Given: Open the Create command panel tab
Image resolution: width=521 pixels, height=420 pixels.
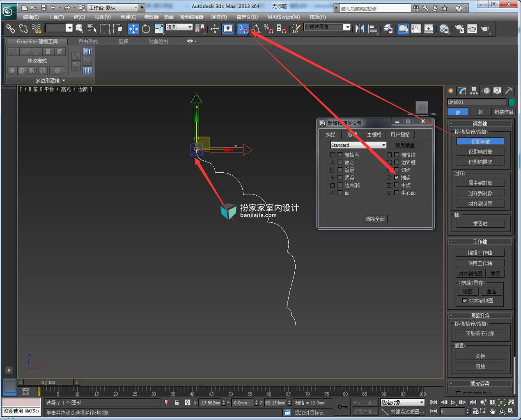Looking at the screenshot, I should coord(451,91).
